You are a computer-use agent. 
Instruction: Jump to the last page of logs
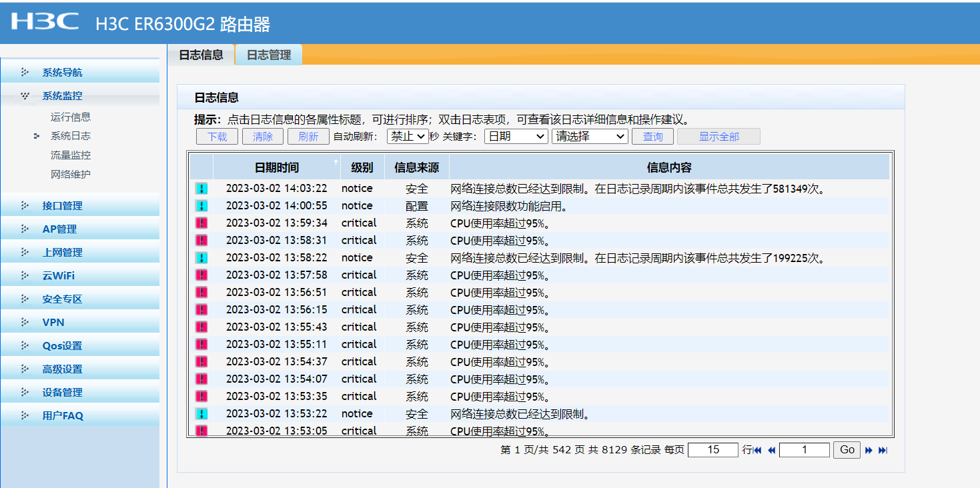tap(883, 450)
